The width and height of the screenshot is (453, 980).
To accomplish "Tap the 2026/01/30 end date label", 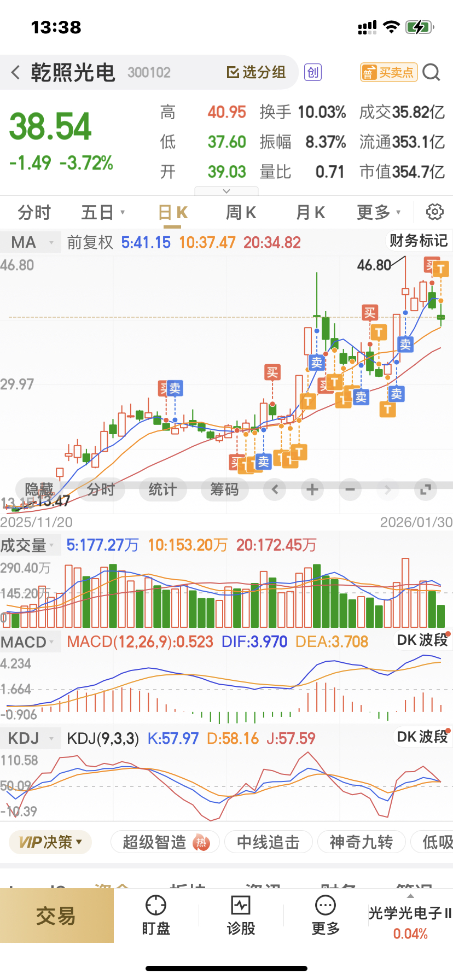I will [416, 522].
